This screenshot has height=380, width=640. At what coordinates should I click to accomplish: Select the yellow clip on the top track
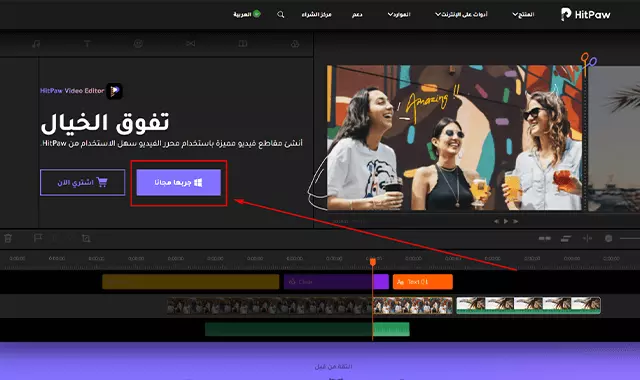pos(191,282)
